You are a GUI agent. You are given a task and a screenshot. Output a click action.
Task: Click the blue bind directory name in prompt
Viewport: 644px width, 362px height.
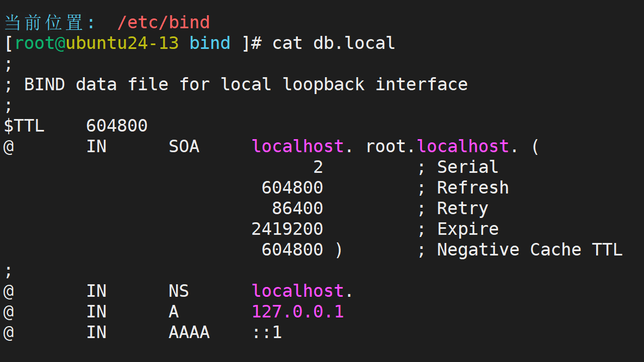click(210, 43)
